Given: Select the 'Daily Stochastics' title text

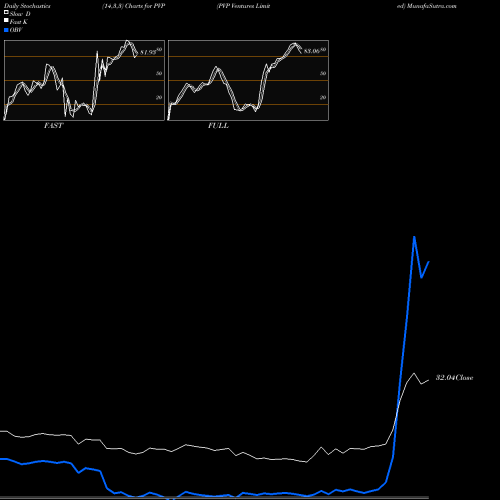Looking at the screenshot, I should point(27,6).
